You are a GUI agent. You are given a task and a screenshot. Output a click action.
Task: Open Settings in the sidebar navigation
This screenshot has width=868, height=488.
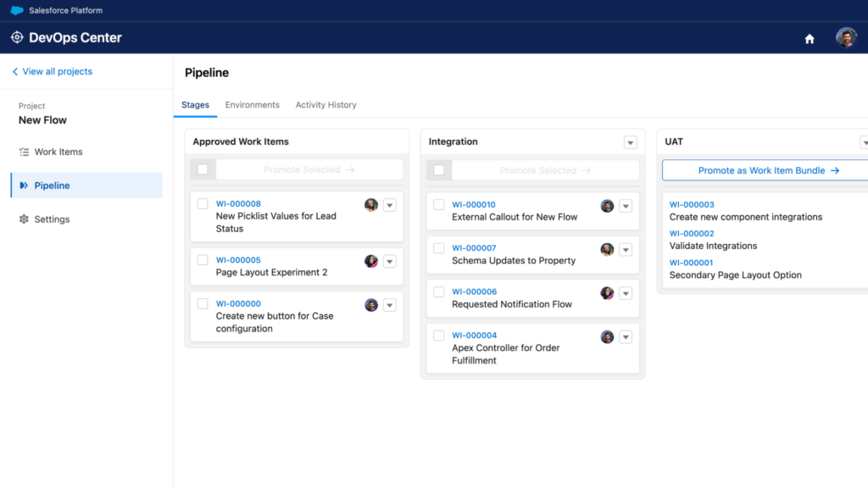tap(86, 219)
